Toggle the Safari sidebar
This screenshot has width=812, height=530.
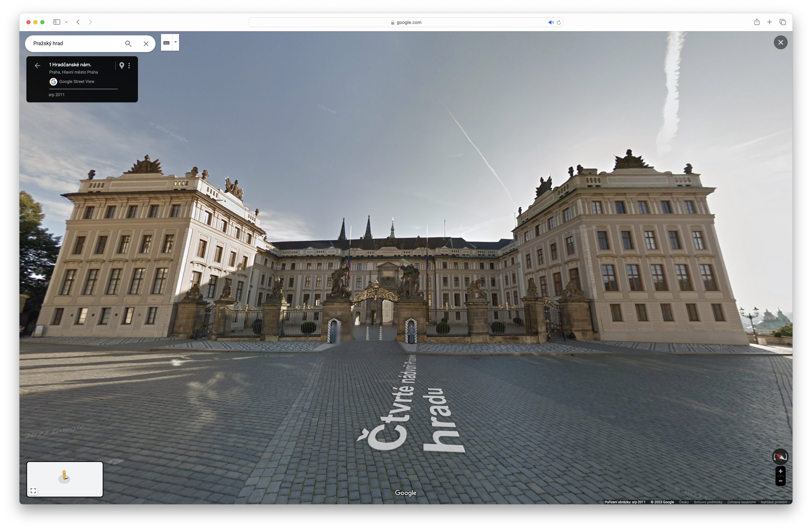57,22
